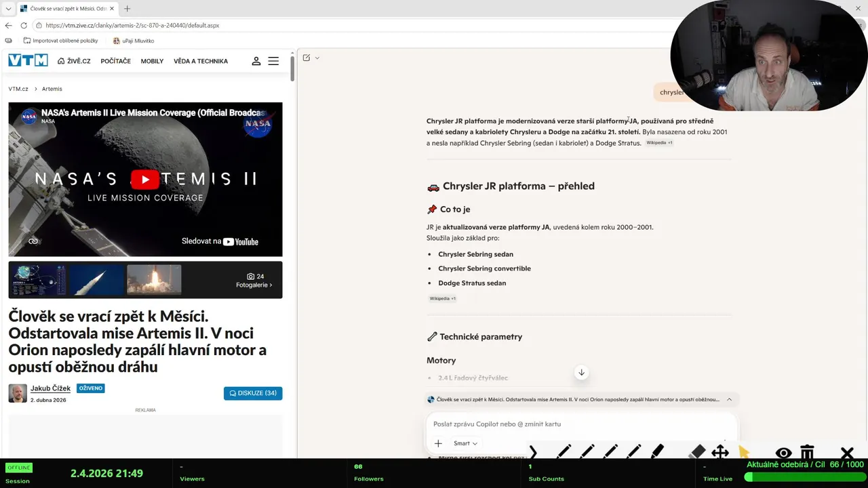Reload the current page

coord(24,25)
